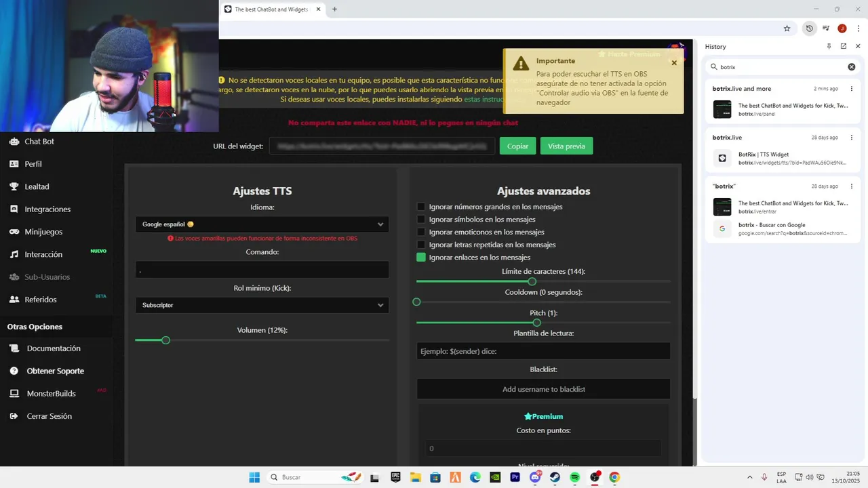Click the blurred widget URL field
Screen dimensions: 868x488
coord(382,146)
